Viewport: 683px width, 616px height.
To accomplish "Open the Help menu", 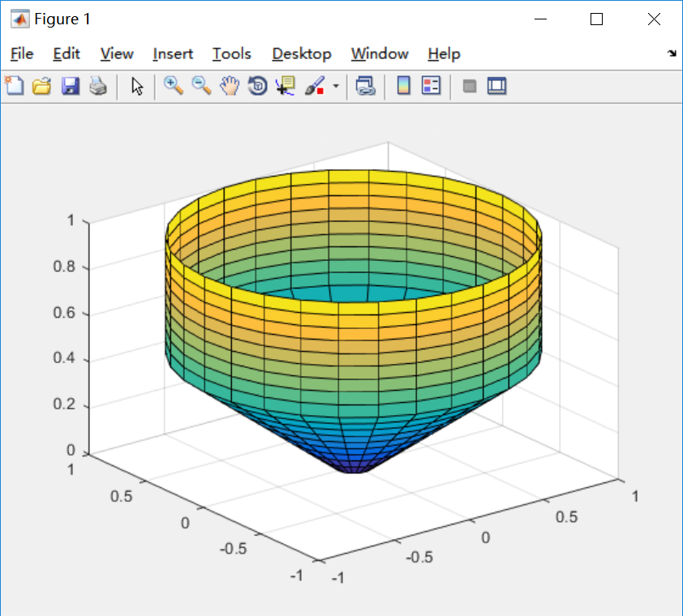I will pos(444,54).
